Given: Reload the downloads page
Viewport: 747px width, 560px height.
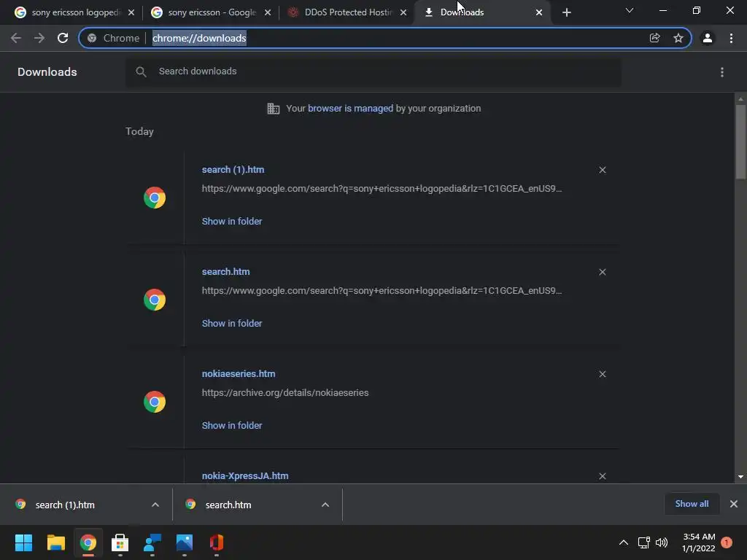Looking at the screenshot, I should coord(63,38).
